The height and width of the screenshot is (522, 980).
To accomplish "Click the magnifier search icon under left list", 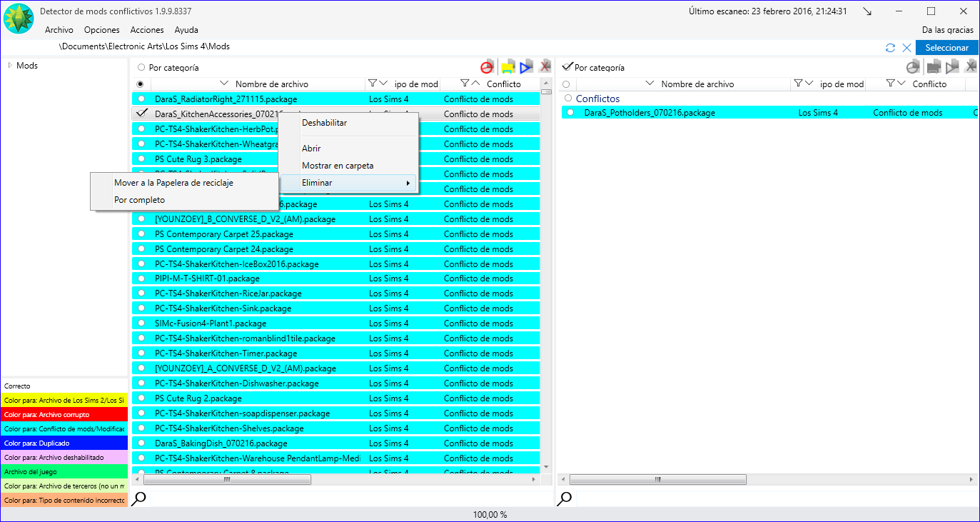I will click(139, 498).
